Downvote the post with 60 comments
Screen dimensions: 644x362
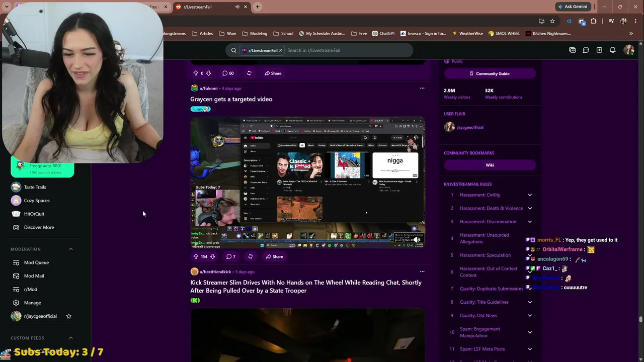[x=208, y=73]
